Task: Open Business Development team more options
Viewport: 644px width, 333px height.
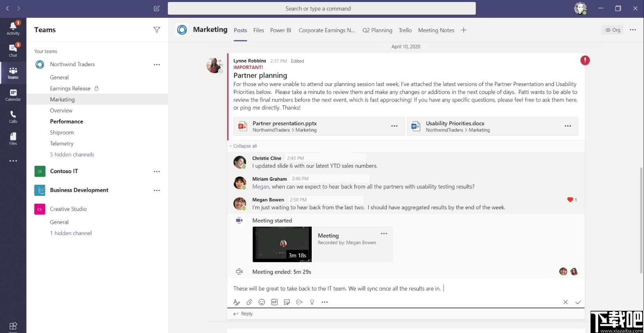Action: [157, 191]
